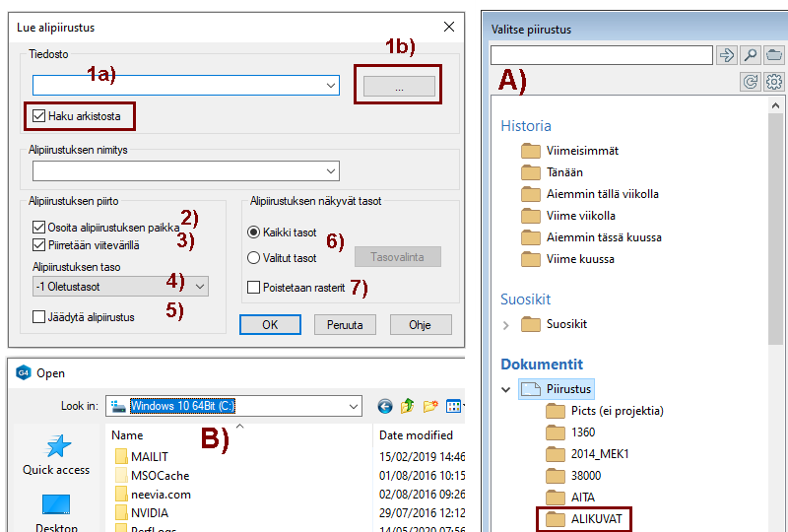Go up one folder level in Open dialog
Screen dimensions: 788x532
pos(407,406)
